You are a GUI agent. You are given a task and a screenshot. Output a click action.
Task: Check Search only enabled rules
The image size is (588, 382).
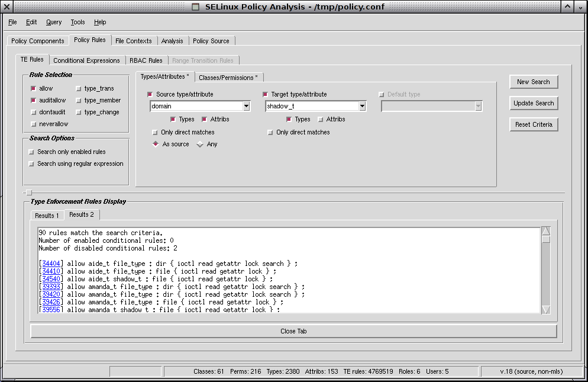coord(31,152)
